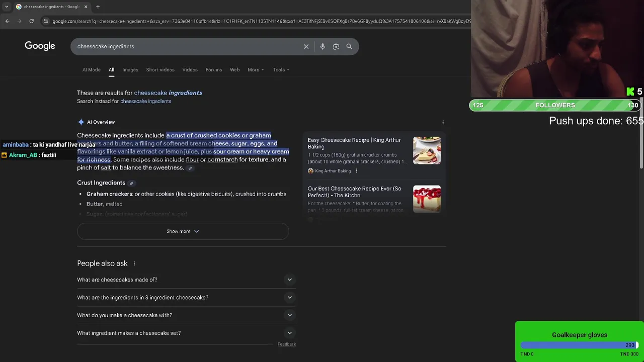Click the address bar URL field
This screenshot has width=644, height=362.
262,21
